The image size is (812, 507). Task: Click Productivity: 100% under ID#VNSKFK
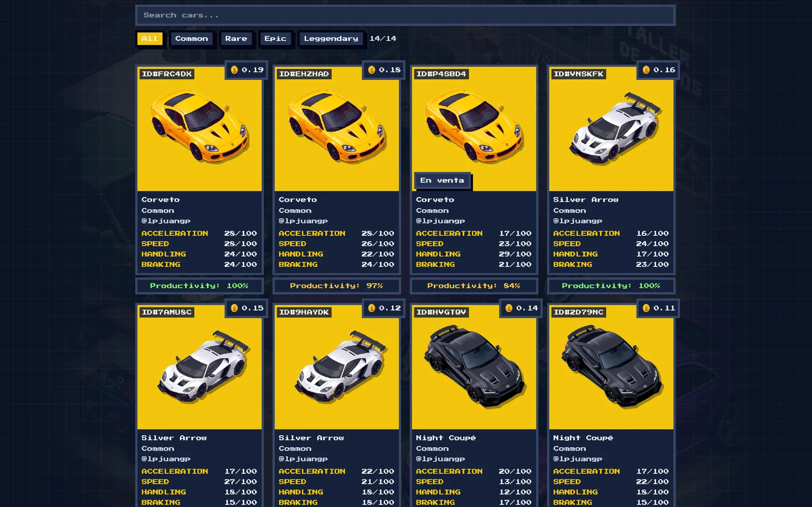click(611, 285)
